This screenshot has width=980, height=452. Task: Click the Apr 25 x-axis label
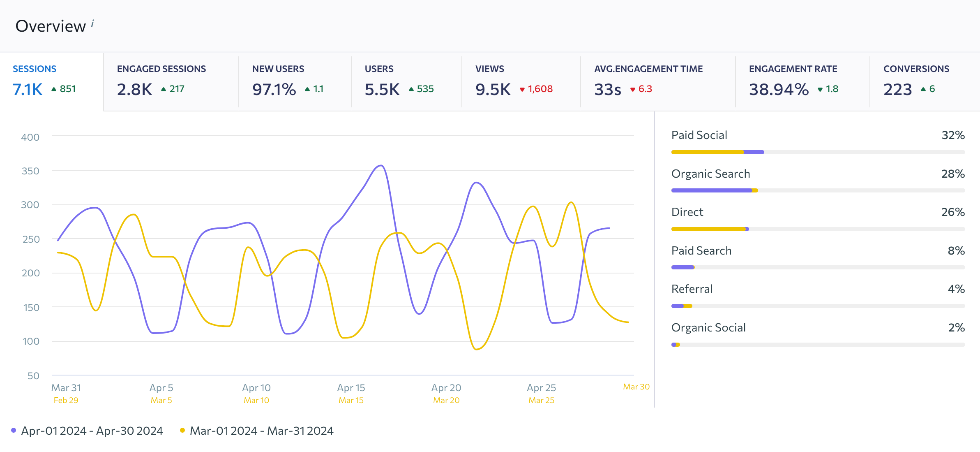click(541, 388)
